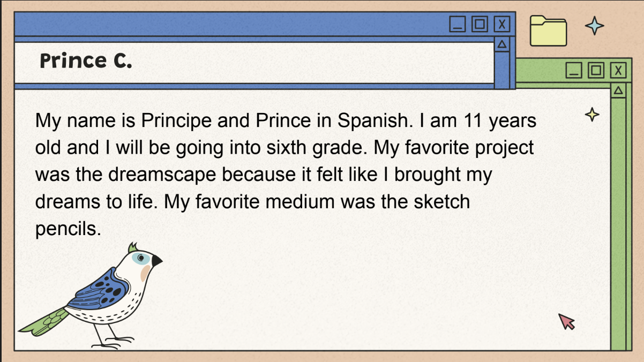Close the blue retro window
Viewport: 644px width, 362px height.
click(501, 24)
